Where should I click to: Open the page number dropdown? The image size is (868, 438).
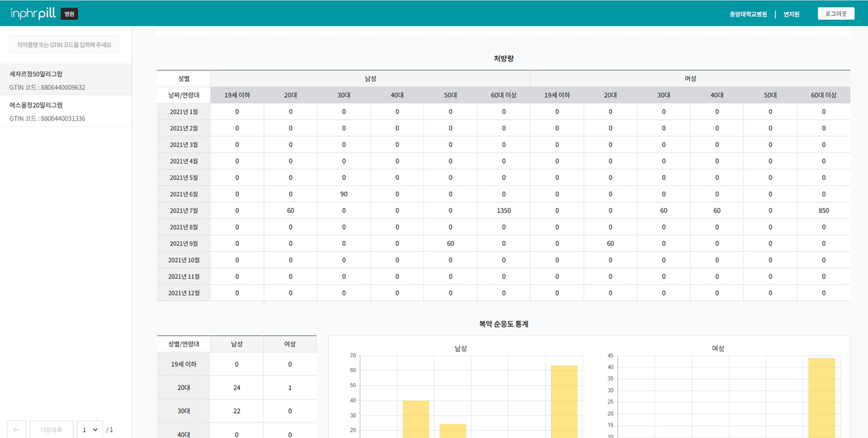[90, 430]
